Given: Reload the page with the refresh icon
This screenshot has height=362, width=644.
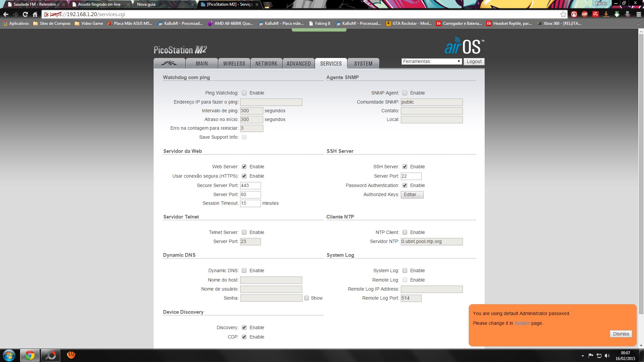Looking at the screenshot, I should [x=25, y=14].
